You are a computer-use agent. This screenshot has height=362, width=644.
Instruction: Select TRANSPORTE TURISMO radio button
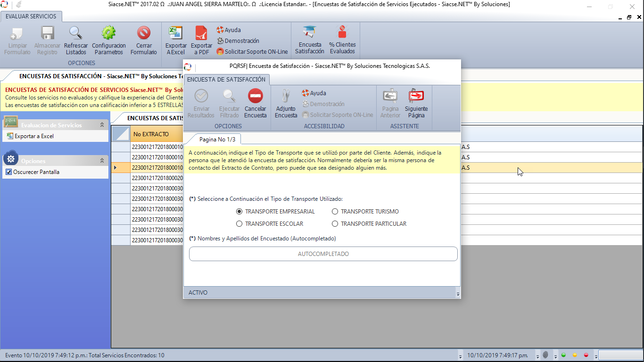[335, 212]
